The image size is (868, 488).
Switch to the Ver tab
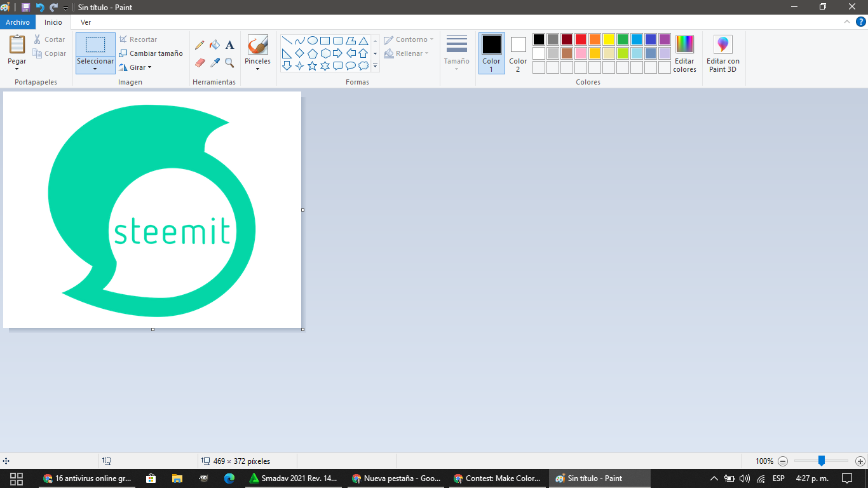coord(86,22)
